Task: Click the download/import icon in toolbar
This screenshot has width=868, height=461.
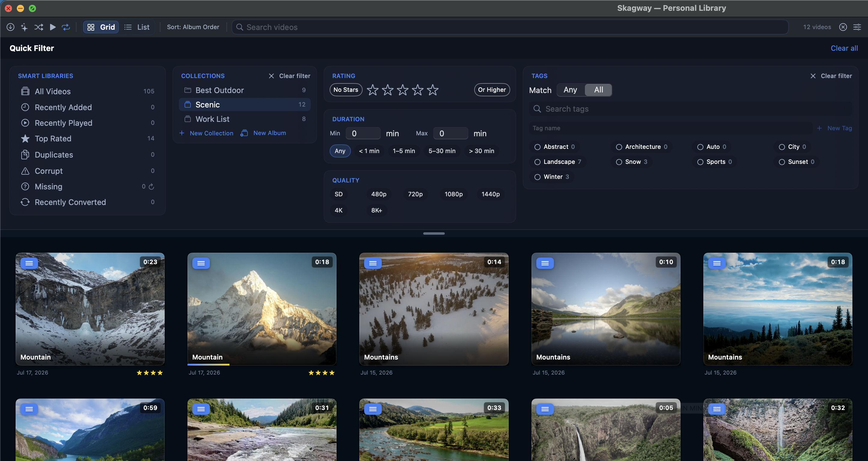Action: [10, 27]
